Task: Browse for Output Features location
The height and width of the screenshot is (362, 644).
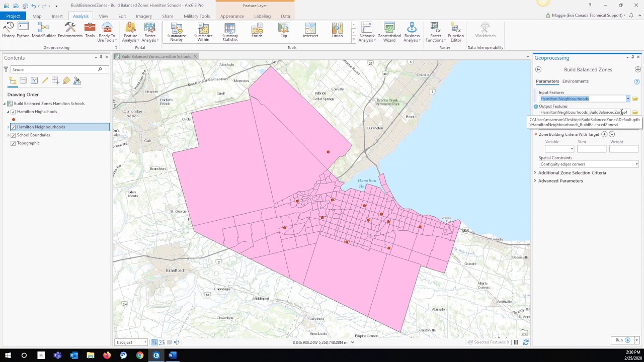Action: click(635, 113)
